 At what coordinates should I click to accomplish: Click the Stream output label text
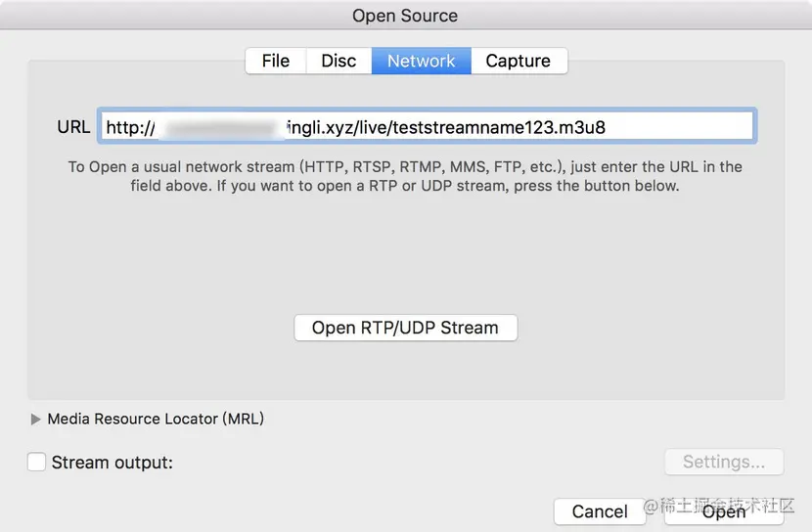[112, 462]
